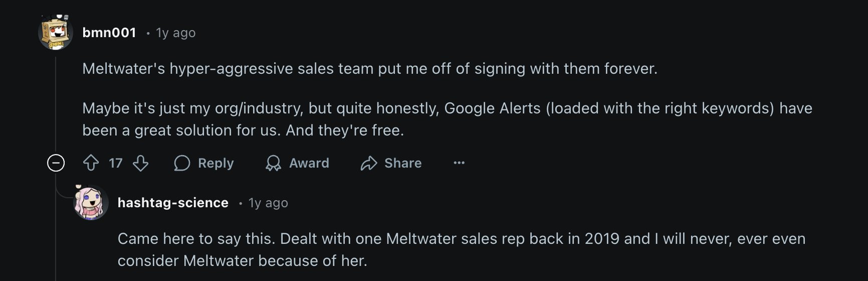
Task: Click the Share button label
Action: [x=403, y=163]
